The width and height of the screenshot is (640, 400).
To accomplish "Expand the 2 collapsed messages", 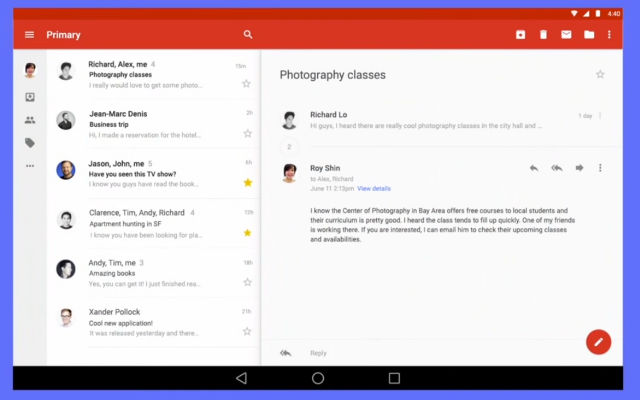I will [x=289, y=147].
